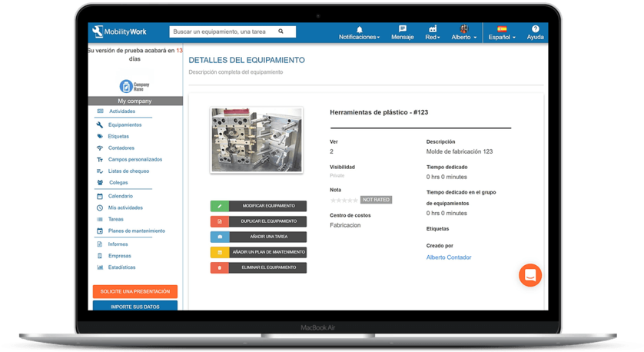This screenshot has width=644, height=352.
Task: Select the My company header
Action: (x=135, y=101)
